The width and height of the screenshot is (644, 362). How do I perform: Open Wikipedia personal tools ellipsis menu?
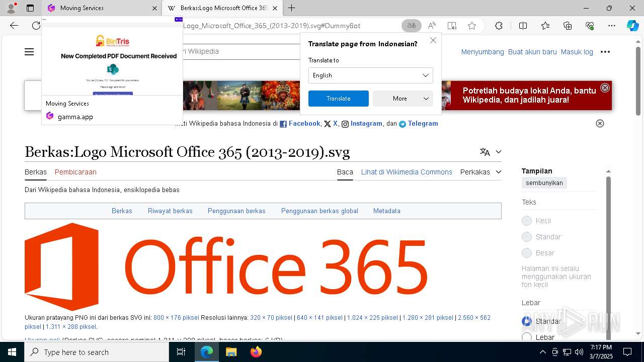[x=605, y=52]
